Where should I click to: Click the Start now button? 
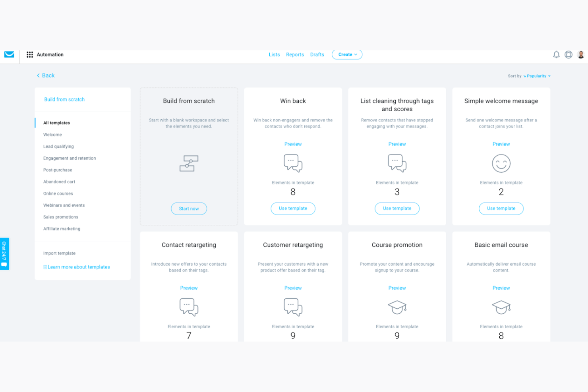tap(189, 209)
